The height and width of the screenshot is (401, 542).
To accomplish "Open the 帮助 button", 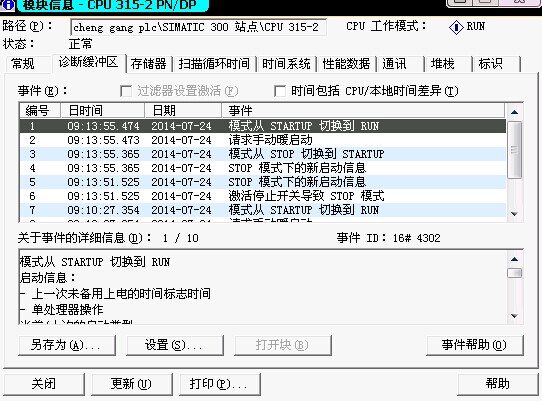I will (497, 384).
